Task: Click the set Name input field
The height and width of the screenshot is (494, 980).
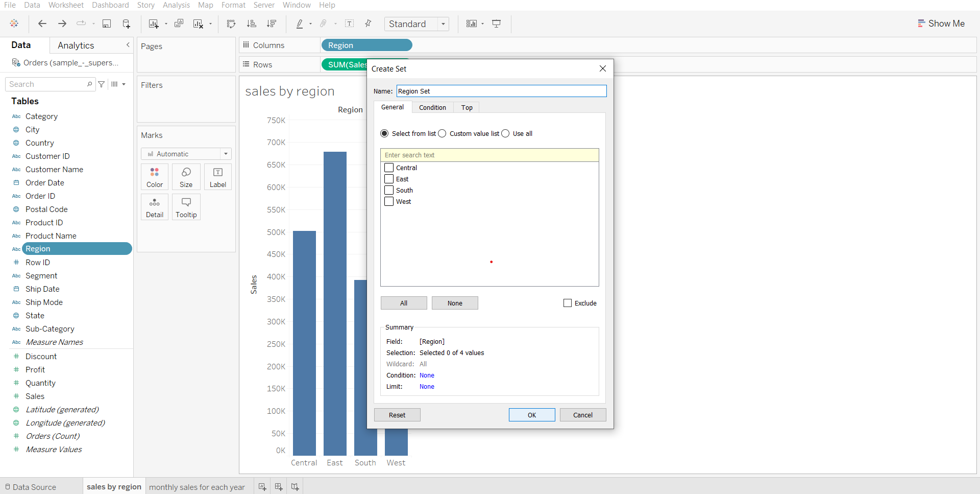Action: point(501,91)
